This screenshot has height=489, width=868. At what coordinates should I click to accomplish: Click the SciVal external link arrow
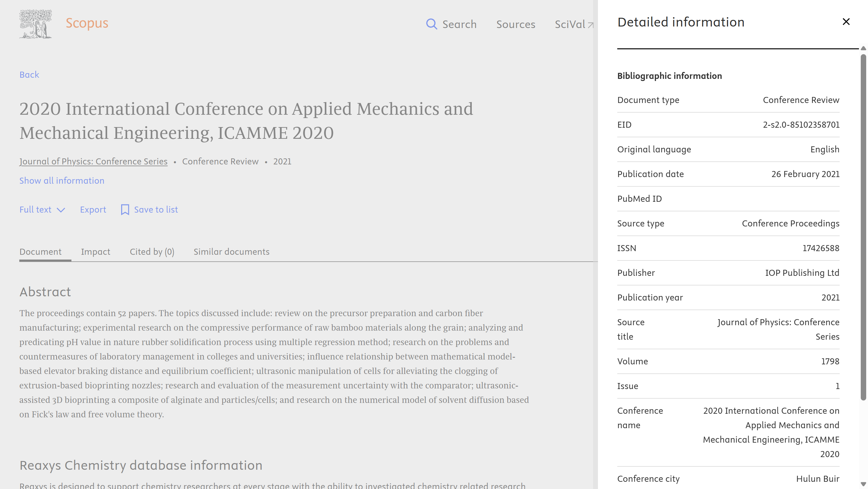click(x=590, y=25)
